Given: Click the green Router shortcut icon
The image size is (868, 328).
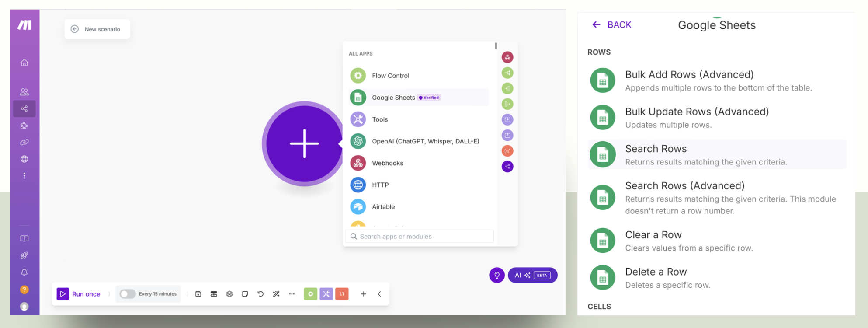Looking at the screenshot, I should coord(507,73).
